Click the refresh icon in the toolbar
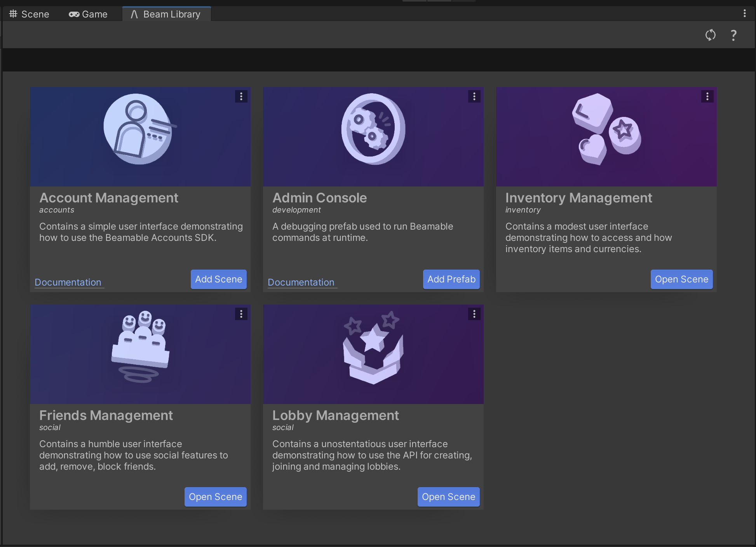This screenshot has height=547, width=756. click(710, 35)
